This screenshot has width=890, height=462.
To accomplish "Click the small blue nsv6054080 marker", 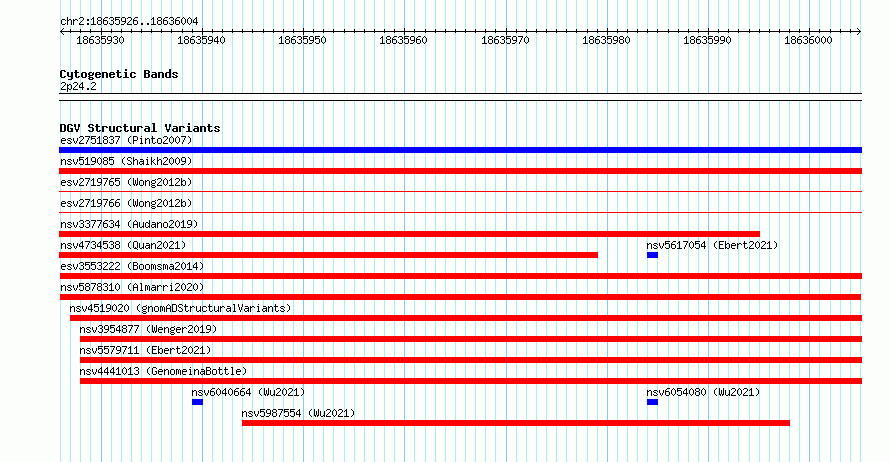I will (652, 402).
